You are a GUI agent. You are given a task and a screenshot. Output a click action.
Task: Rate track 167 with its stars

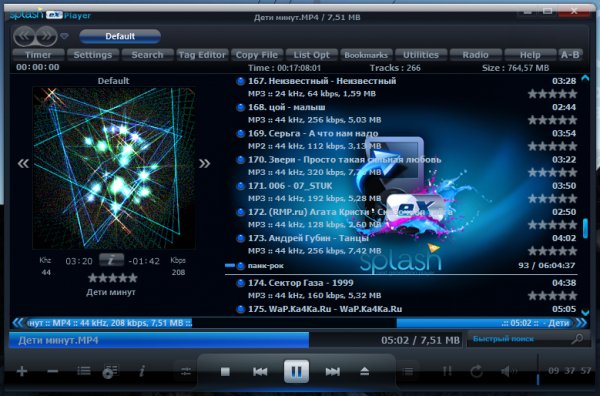point(552,94)
